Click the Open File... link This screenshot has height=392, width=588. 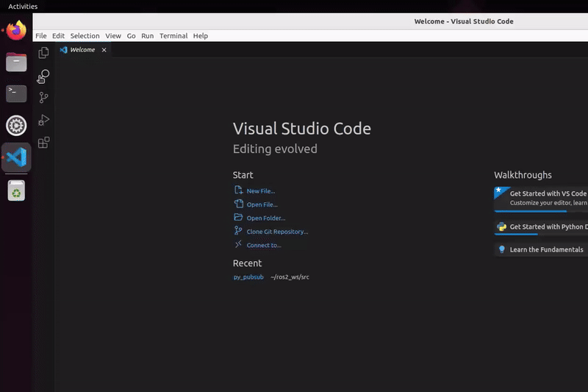click(x=262, y=204)
